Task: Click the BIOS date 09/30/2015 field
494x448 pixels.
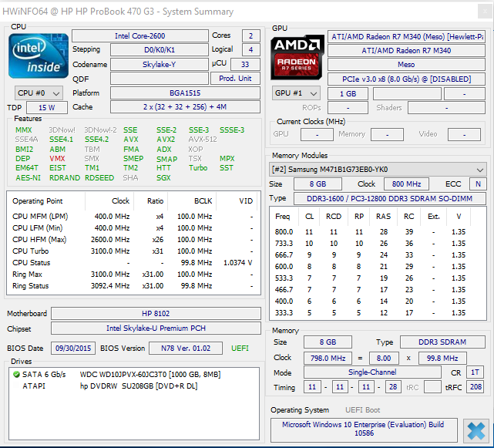Action: [73, 349]
